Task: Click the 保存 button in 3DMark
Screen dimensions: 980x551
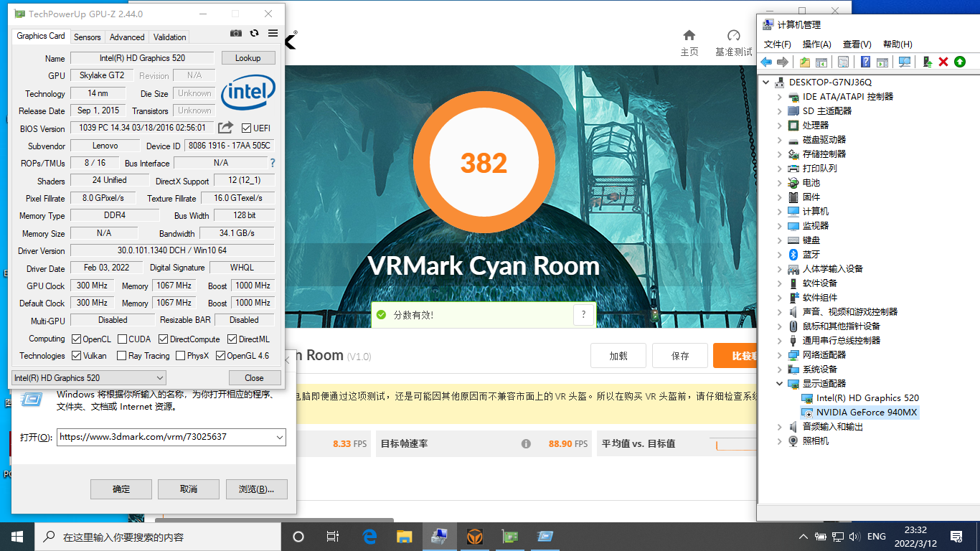Action: [680, 356]
